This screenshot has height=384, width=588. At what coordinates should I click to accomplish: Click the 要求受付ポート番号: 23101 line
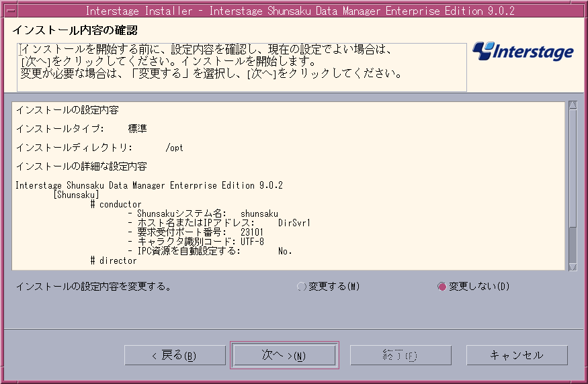pos(196,232)
